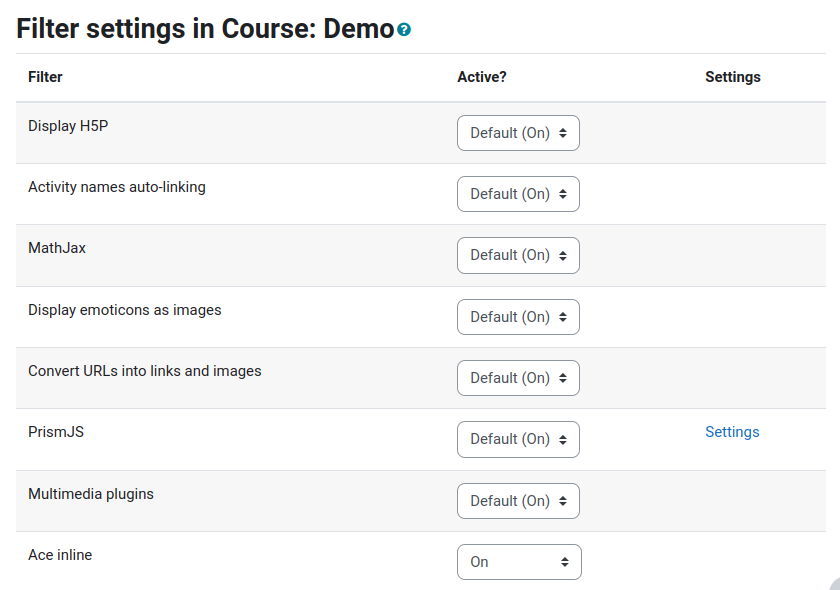Open the Convert URLs into links dropdown
The image size is (840, 590).
518,377
